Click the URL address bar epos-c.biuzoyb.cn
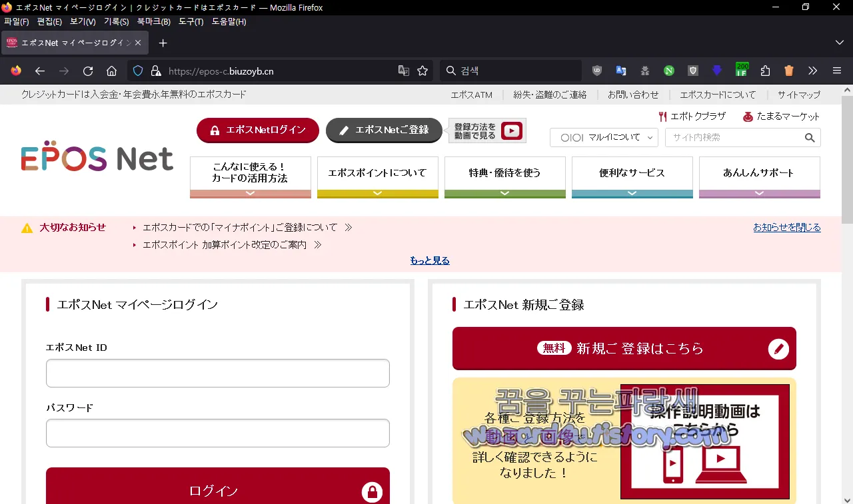The height and width of the screenshot is (504, 853). (280, 71)
